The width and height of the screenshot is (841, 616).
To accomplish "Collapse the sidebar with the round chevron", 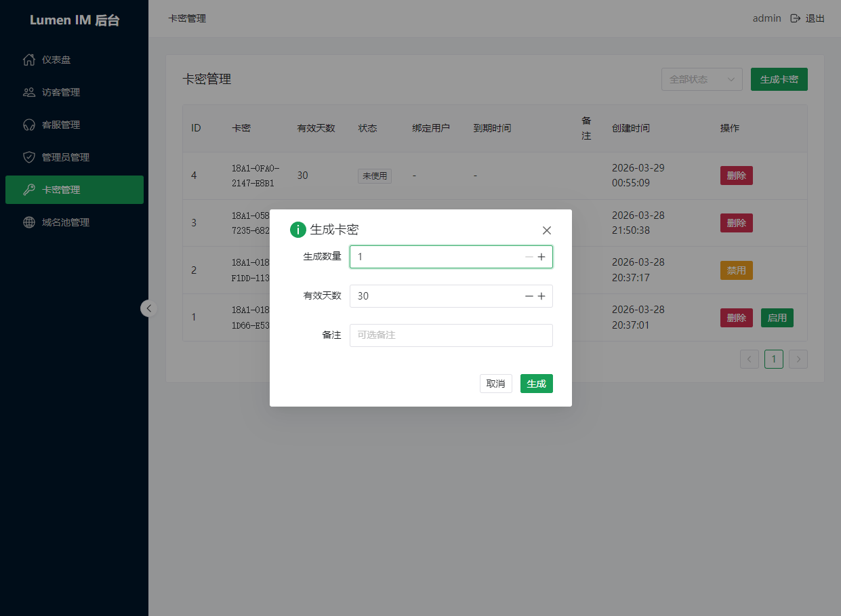I will click(x=149, y=308).
